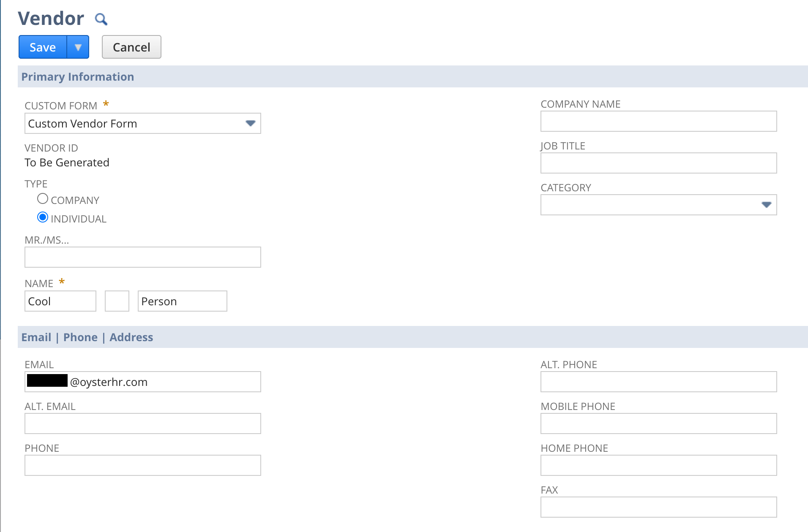This screenshot has width=808, height=532.
Task: Click the Fax input field
Action: pos(658,507)
